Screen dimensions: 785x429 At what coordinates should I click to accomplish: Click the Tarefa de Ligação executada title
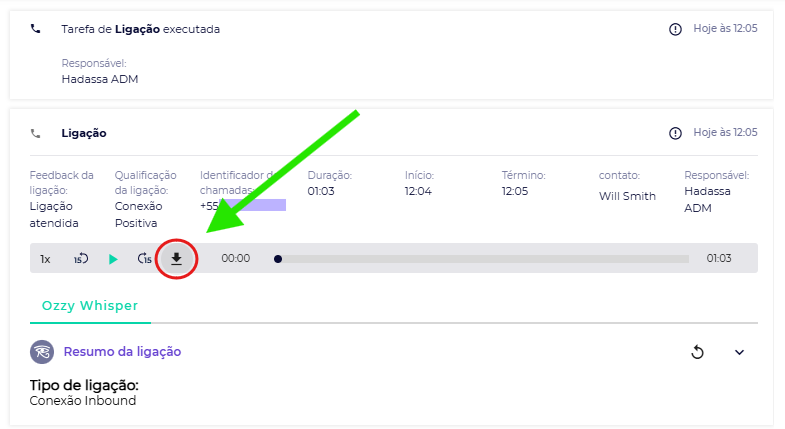point(140,29)
